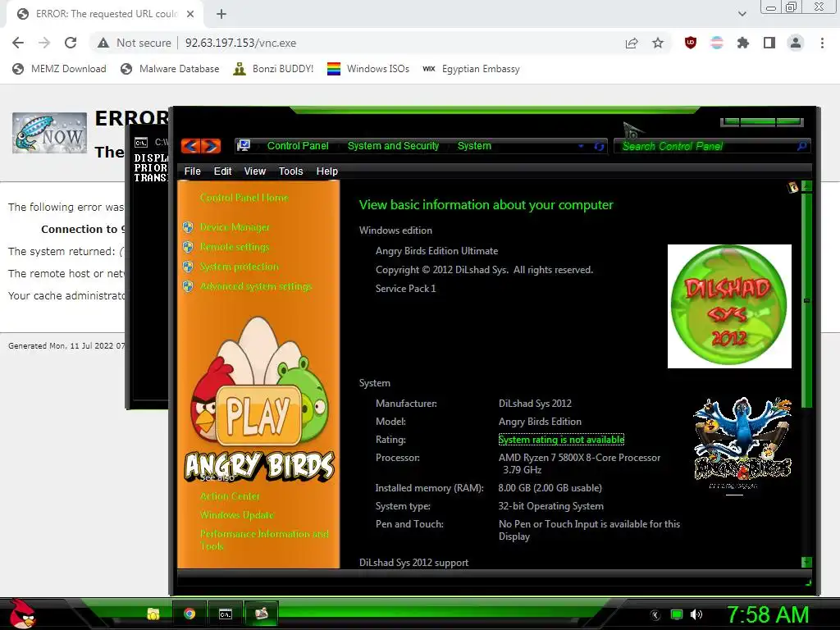Open the File menu in System window
This screenshot has height=630, width=840.
coord(192,171)
